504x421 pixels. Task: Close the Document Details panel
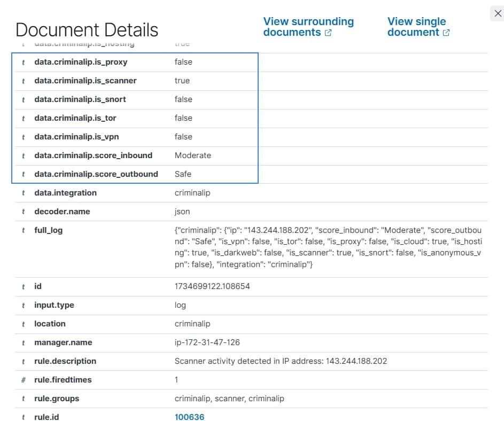click(x=498, y=14)
